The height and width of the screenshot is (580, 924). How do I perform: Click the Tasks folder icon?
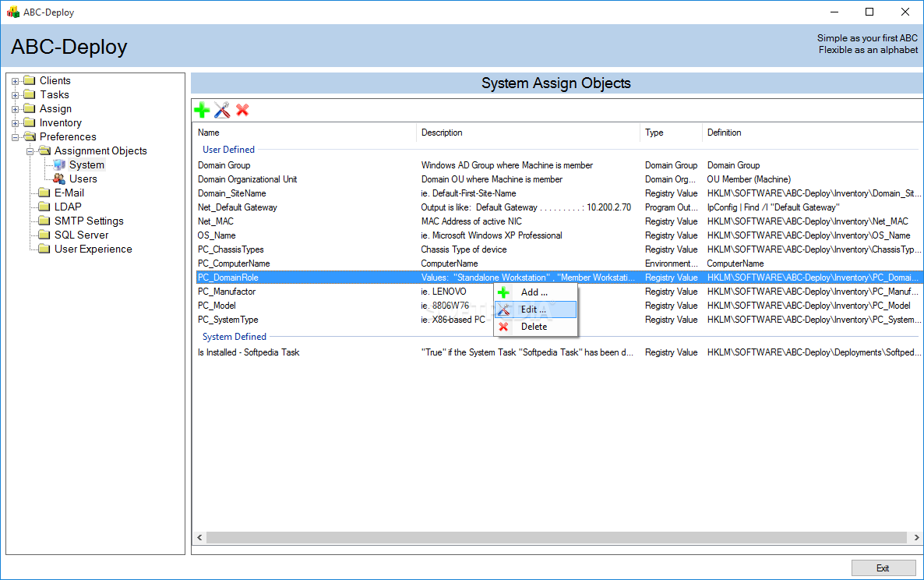[29, 94]
